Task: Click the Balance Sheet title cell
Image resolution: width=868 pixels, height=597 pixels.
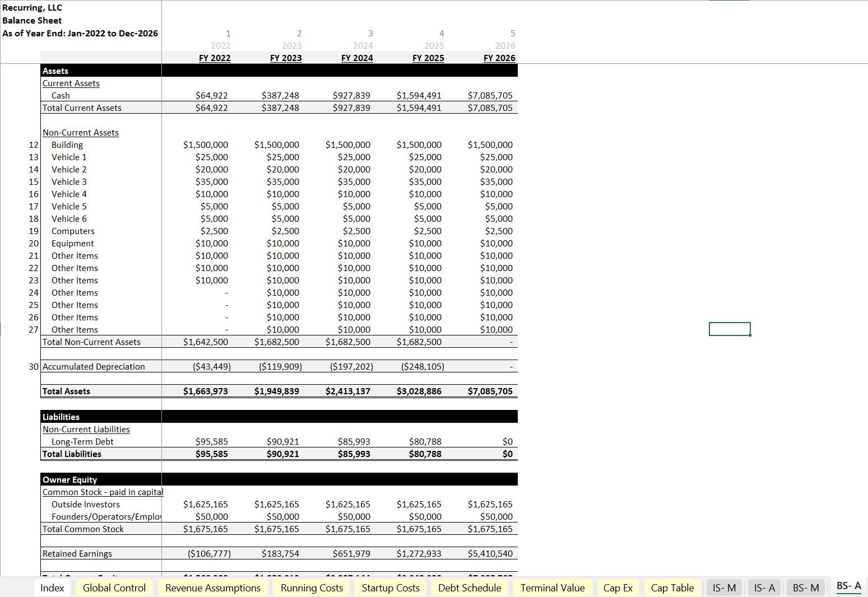Action: click(32, 20)
